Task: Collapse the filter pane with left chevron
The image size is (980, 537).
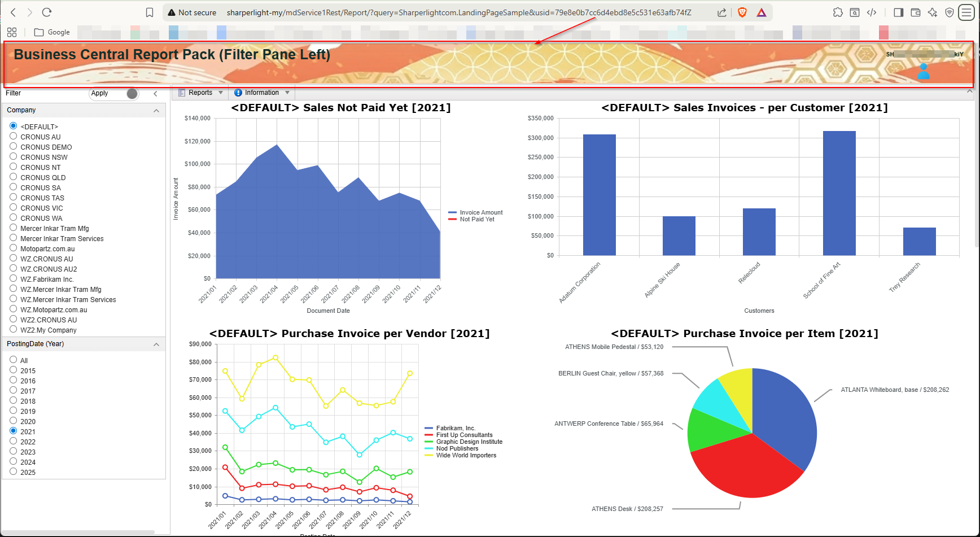Action: tap(155, 94)
